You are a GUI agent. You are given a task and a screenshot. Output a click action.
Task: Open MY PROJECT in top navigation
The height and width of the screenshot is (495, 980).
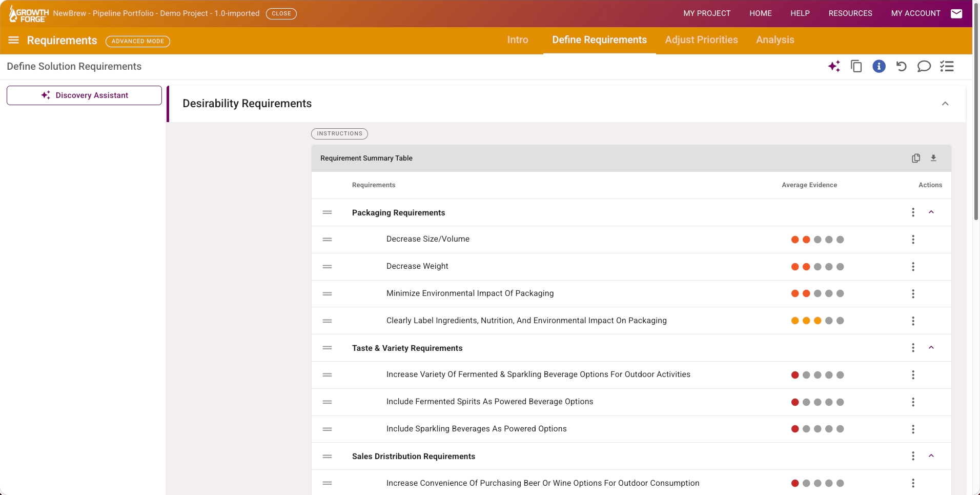707,13
